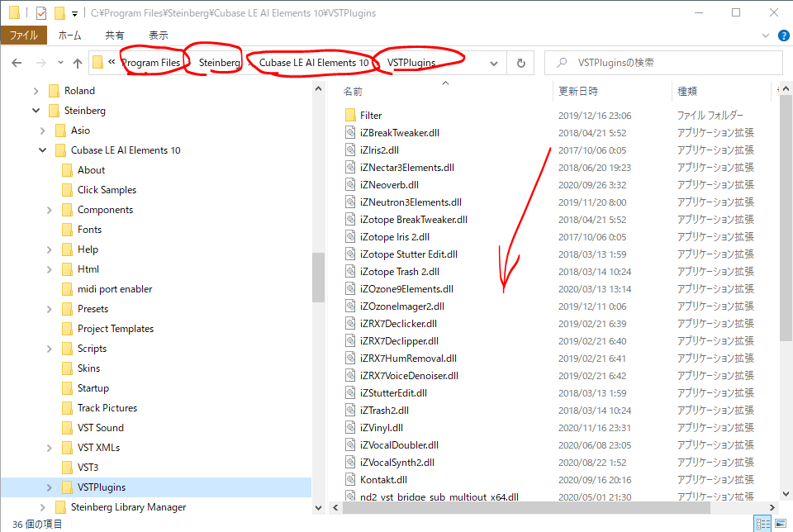Go forward to the next folder

41,63
